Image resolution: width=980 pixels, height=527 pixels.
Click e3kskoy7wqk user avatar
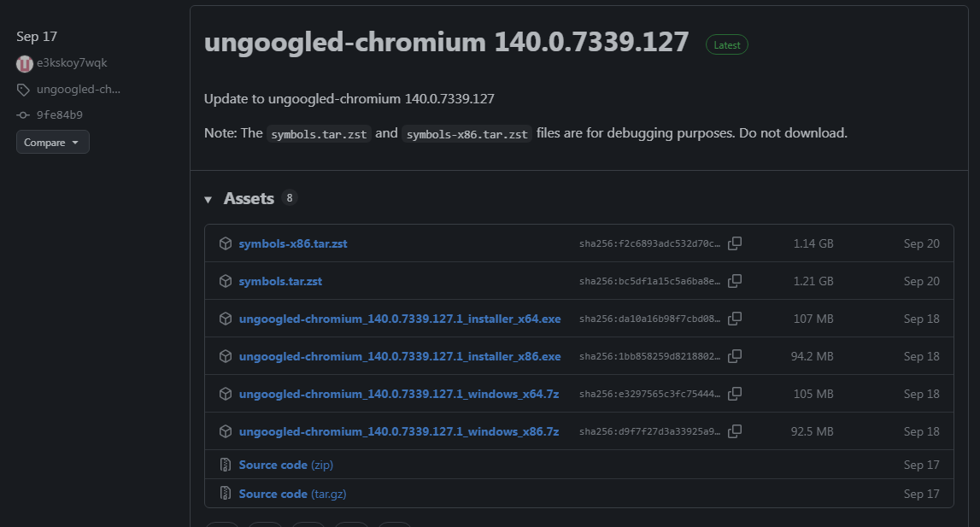coord(24,63)
